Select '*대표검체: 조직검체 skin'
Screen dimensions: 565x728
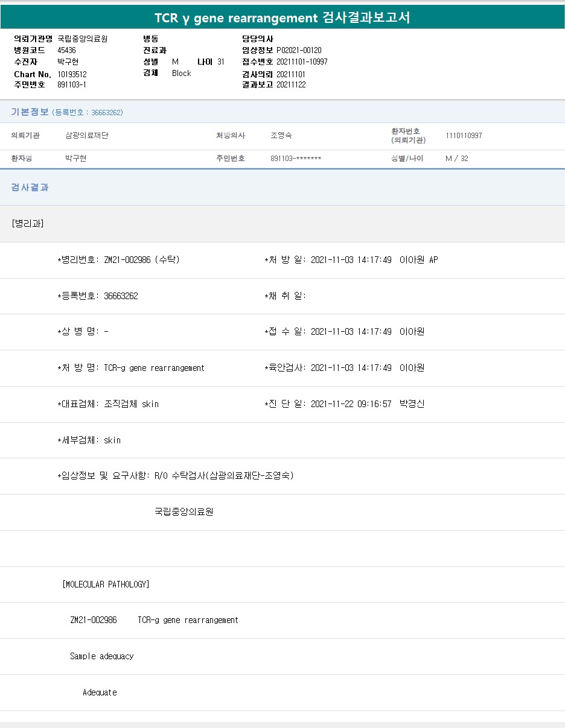[x=108, y=404]
